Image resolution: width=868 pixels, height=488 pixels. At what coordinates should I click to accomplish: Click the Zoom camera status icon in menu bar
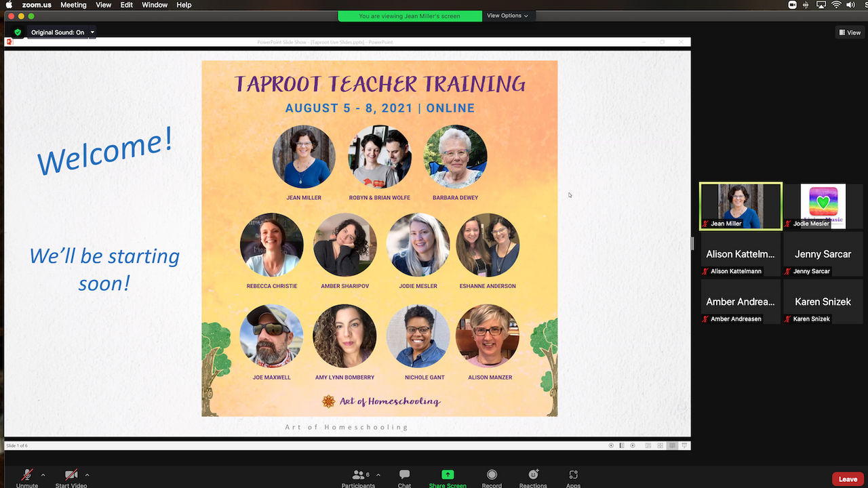click(x=793, y=5)
